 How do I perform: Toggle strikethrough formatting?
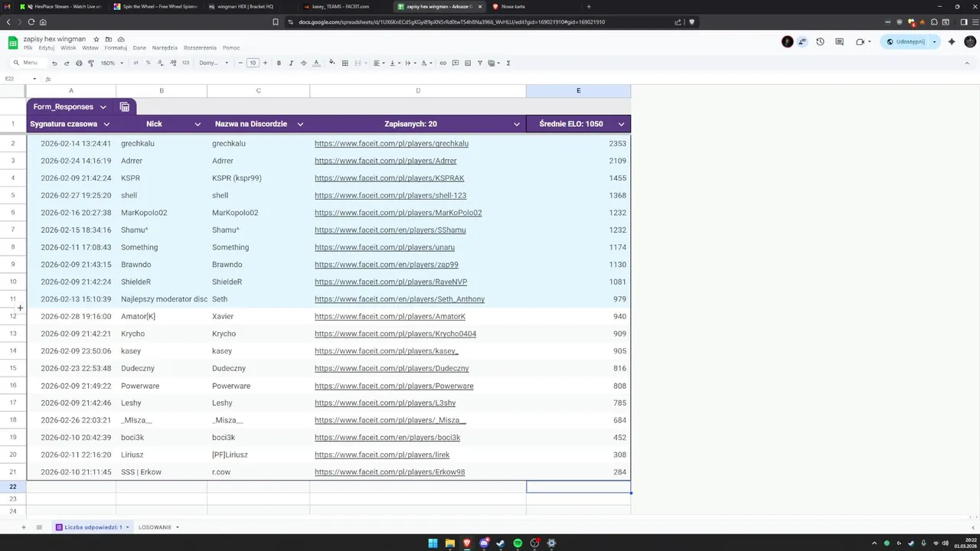pyautogui.click(x=303, y=63)
